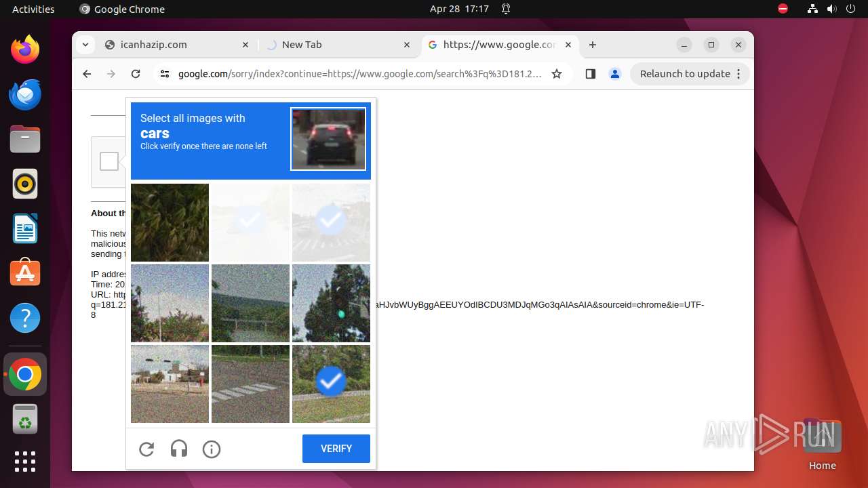Open volume control in system tray
Screen dimensions: 868x488
pyautogui.click(x=831, y=9)
